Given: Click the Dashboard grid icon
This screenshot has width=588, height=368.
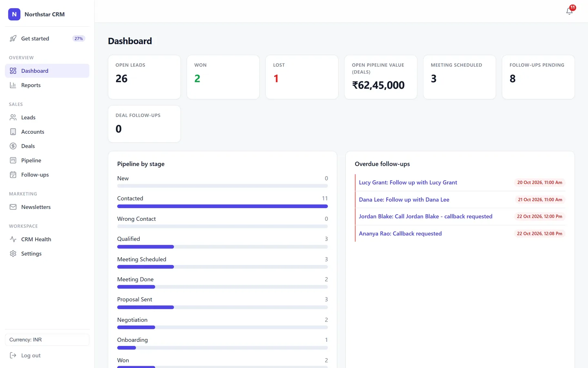Looking at the screenshot, I should click(x=13, y=71).
